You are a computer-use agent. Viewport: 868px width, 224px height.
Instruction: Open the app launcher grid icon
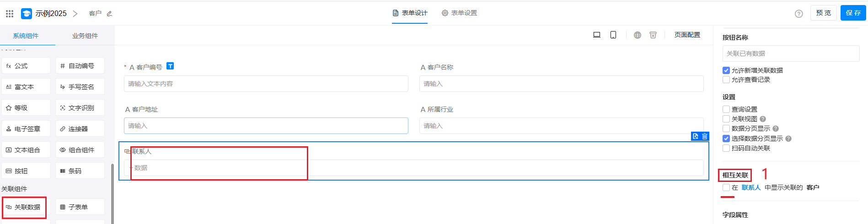(10, 14)
